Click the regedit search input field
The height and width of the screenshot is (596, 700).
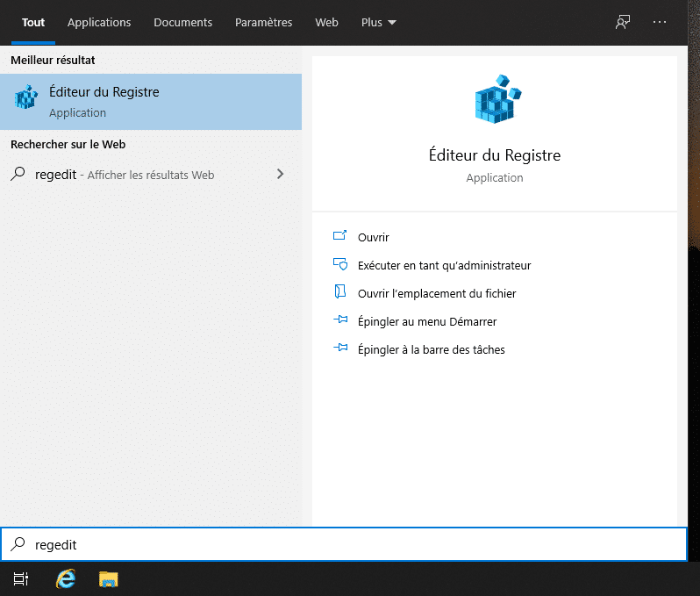click(x=351, y=545)
